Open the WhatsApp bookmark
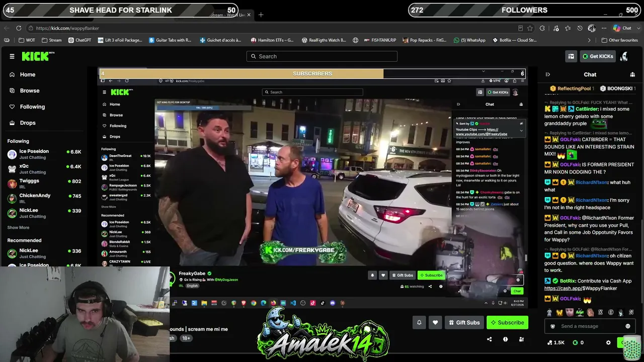The width and height of the screenshot is (644, 362). pos(469,40)
